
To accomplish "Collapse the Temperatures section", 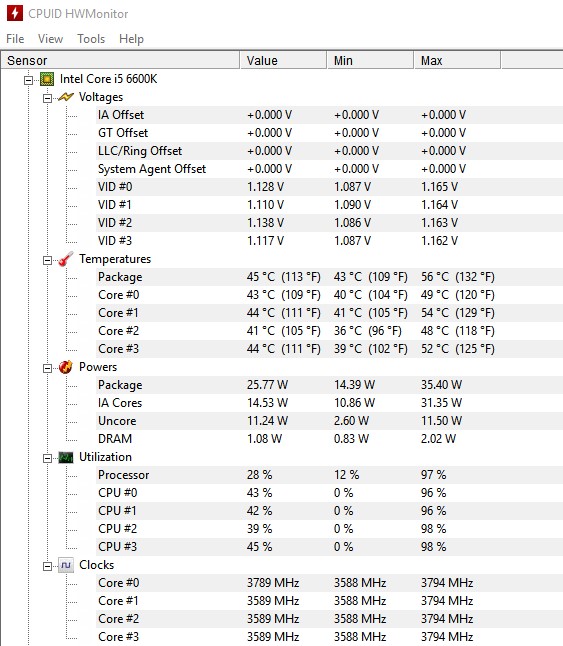I will [47, 260].
